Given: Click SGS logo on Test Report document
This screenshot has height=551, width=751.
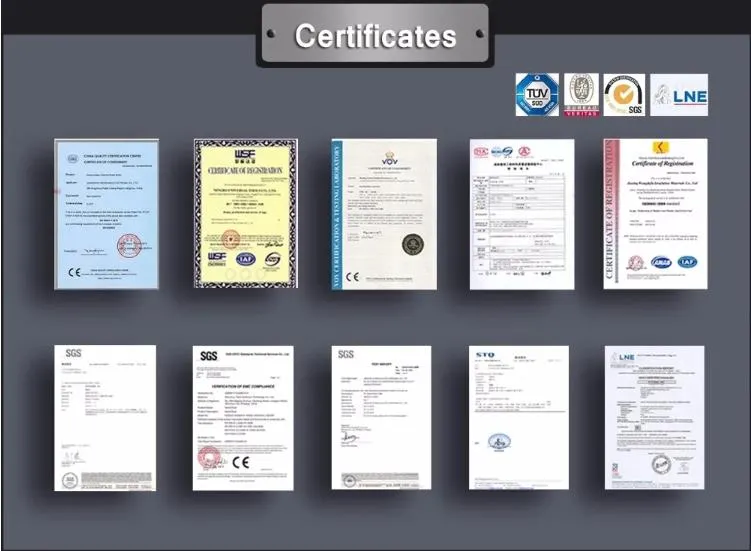Looking at the screenshot, I should [x=346, y=355].
